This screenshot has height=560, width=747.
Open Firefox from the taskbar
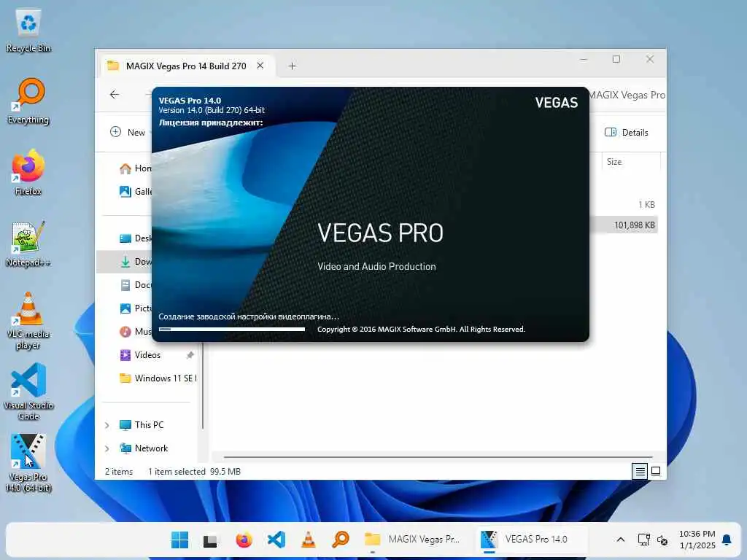tap(244, 540)
